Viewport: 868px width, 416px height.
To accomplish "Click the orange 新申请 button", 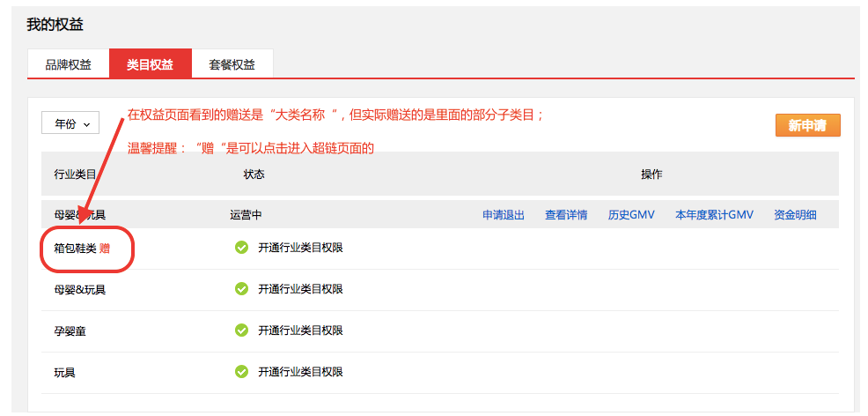I will point(807,125).
